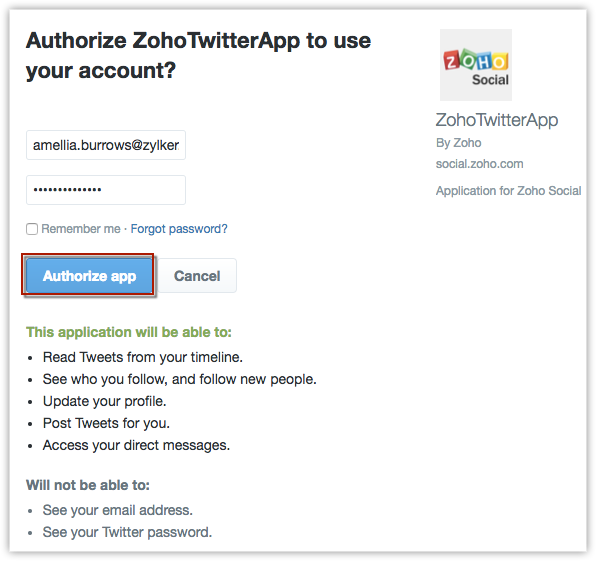Cancel the authorization request
Image resolution: width=596 pixels, height=561 pixels.
coord(197,276)
